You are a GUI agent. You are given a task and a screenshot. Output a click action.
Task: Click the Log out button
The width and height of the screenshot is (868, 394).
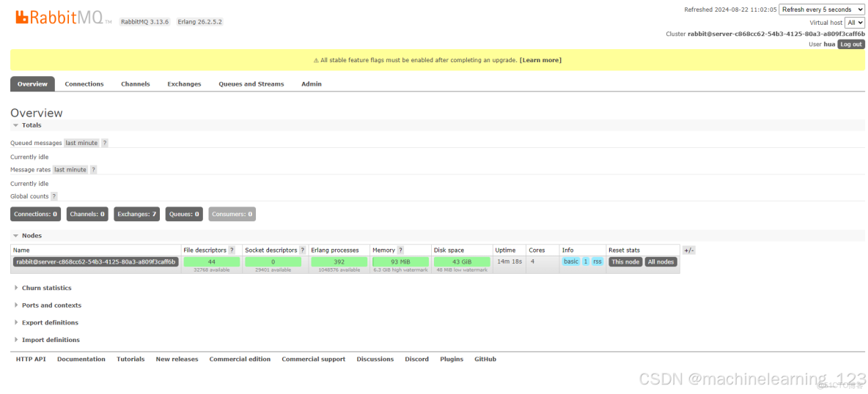point(851,44)
